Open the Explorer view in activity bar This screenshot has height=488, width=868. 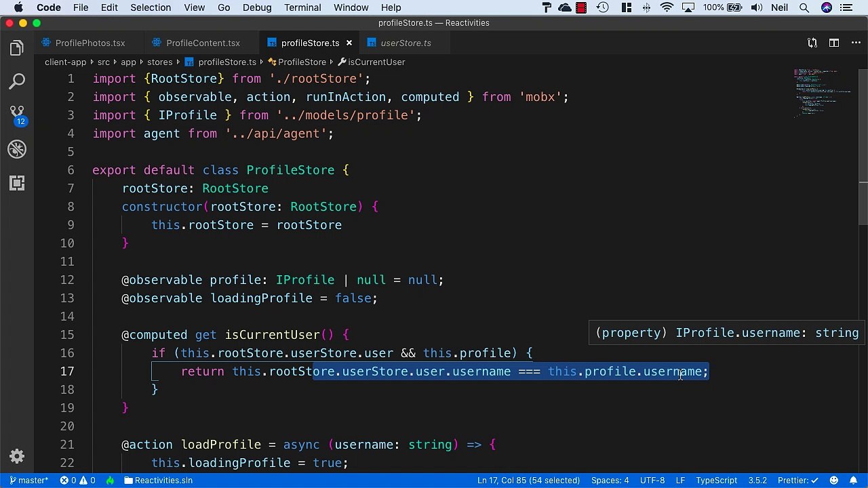click(x=17, y=48)
